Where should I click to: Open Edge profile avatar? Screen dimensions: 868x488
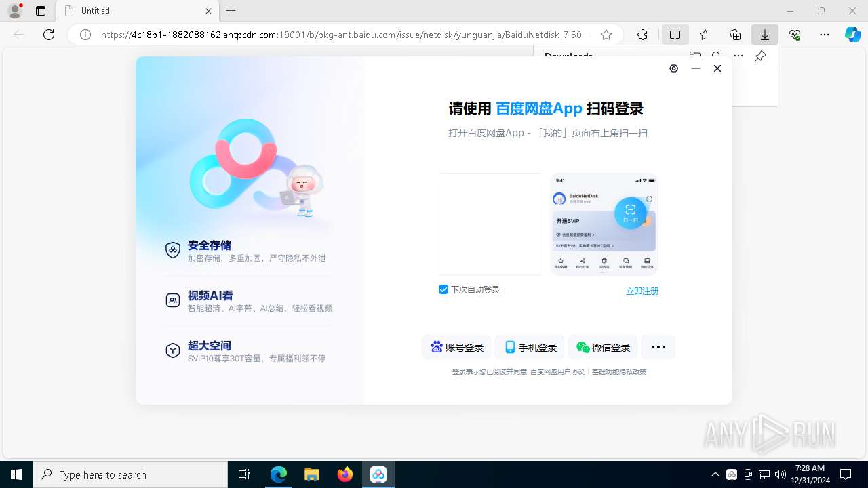[15, 11]
